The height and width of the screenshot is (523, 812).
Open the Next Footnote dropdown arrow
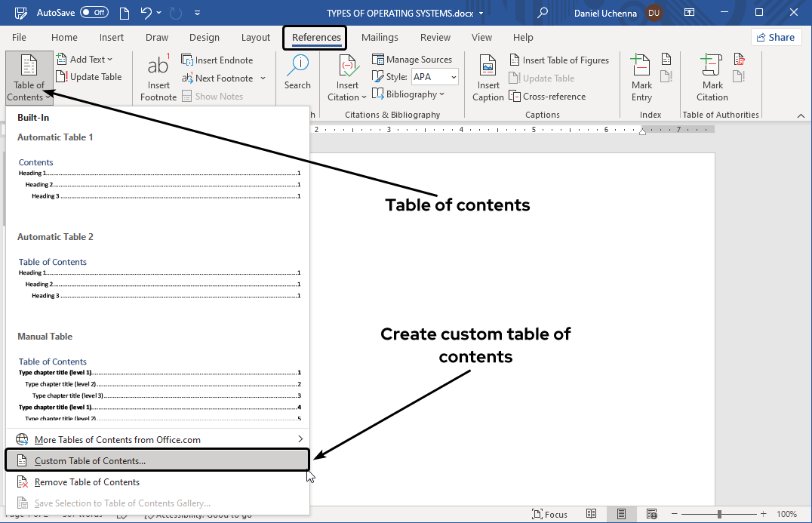pos(263,78)
